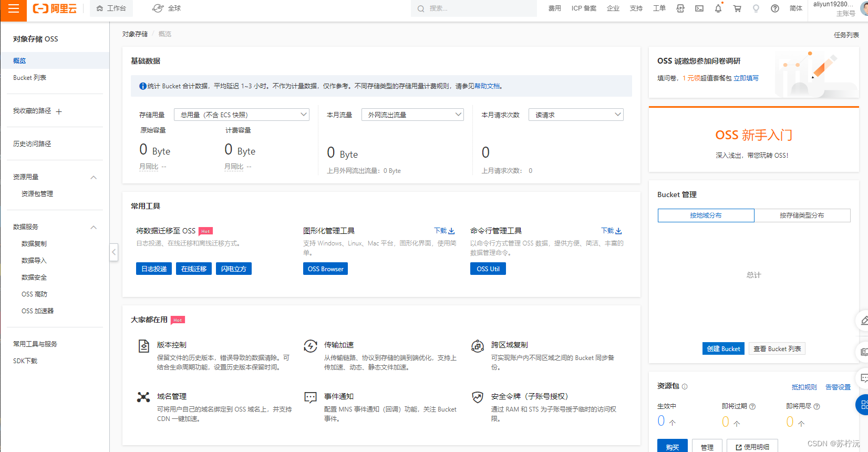Open the 存储用量 type dropdown
868x452 pixels.
[242, 115]
